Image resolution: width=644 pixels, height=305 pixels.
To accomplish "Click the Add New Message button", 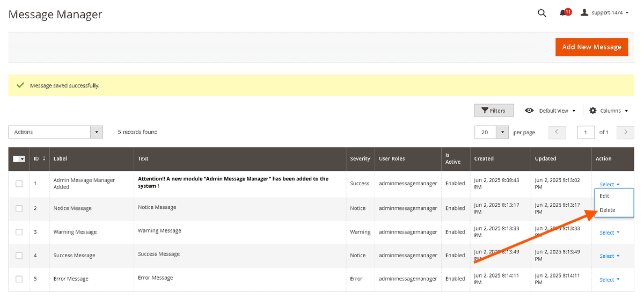I will [591, 47].
